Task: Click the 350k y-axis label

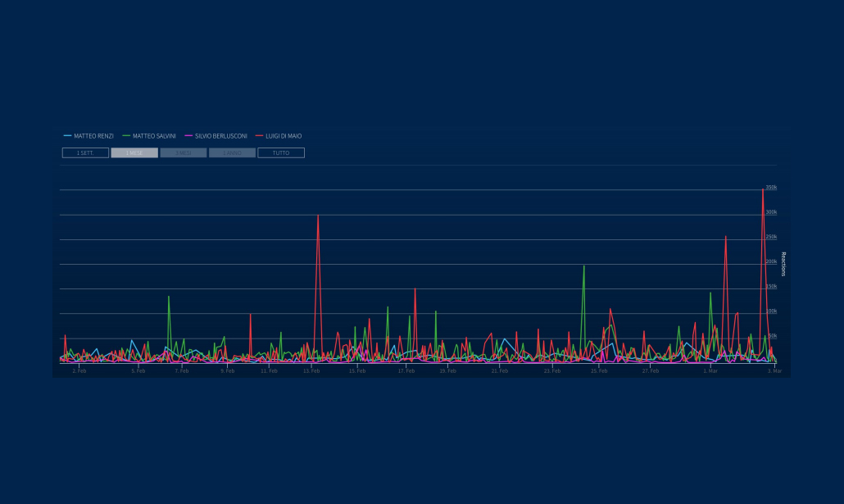Action: coord(771,188)
